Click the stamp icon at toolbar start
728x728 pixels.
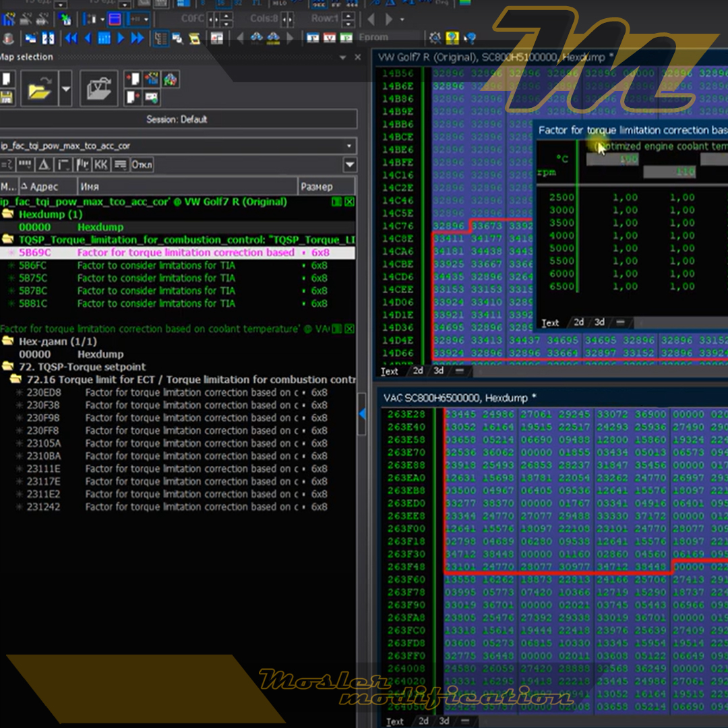click(7, 38)
